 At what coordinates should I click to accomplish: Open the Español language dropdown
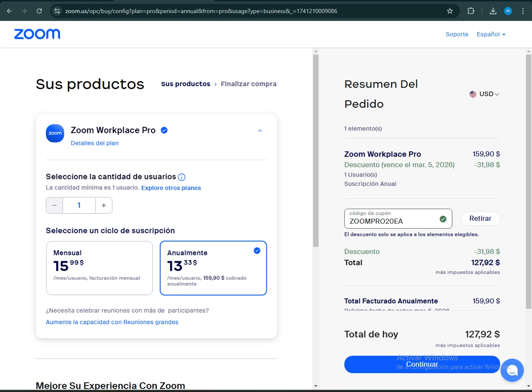point(491,34)
